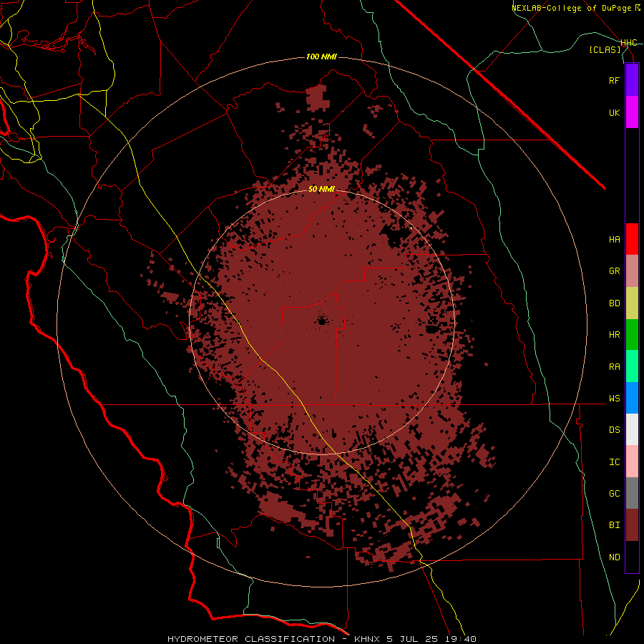
Task: Click the HHC product label
Action: [x=628, y=43]
